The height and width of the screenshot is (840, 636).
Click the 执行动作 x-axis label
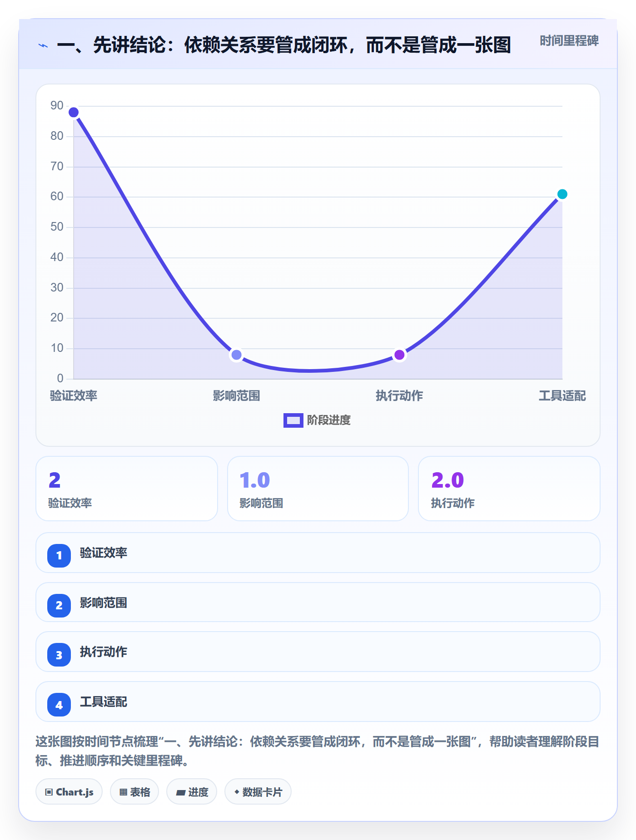click(399, 396)
